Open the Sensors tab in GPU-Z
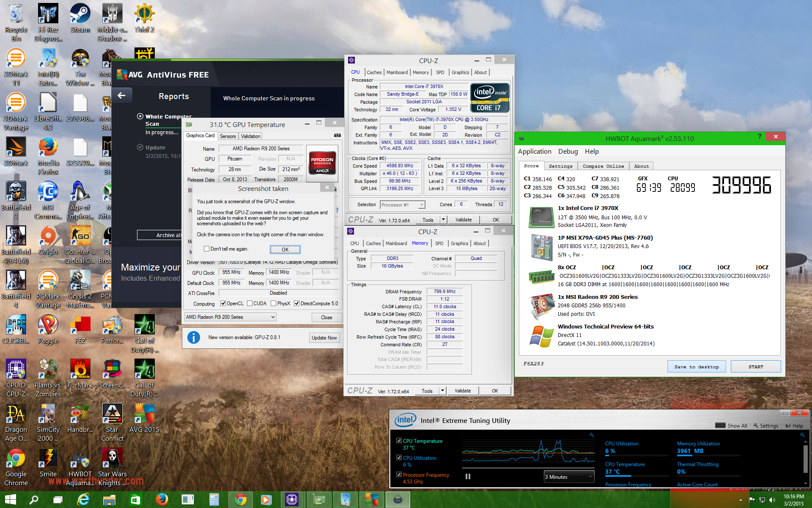The image size is (812, 508). pos(228,136)
